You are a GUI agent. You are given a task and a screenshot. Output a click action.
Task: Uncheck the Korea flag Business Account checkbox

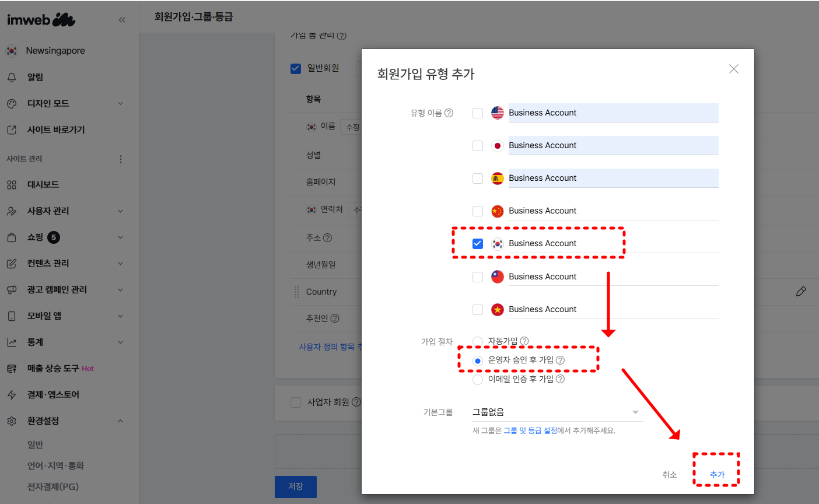478,243
